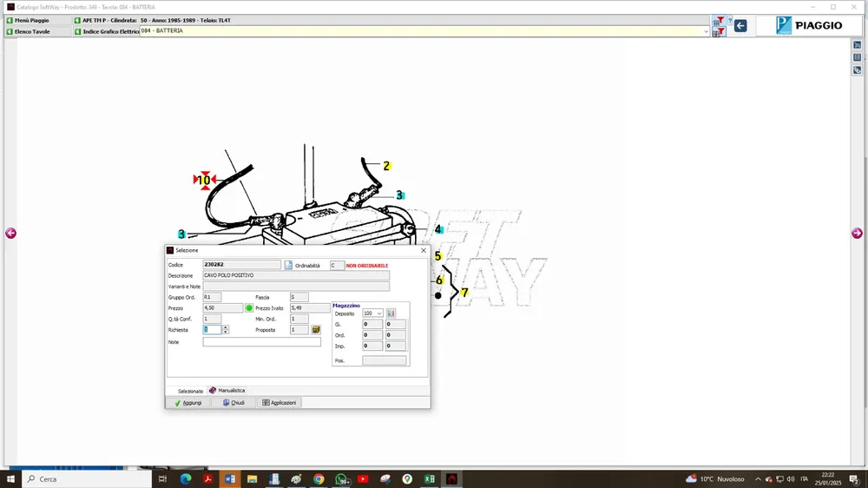Select part number 7 in diagram

[x=464, y=293]
